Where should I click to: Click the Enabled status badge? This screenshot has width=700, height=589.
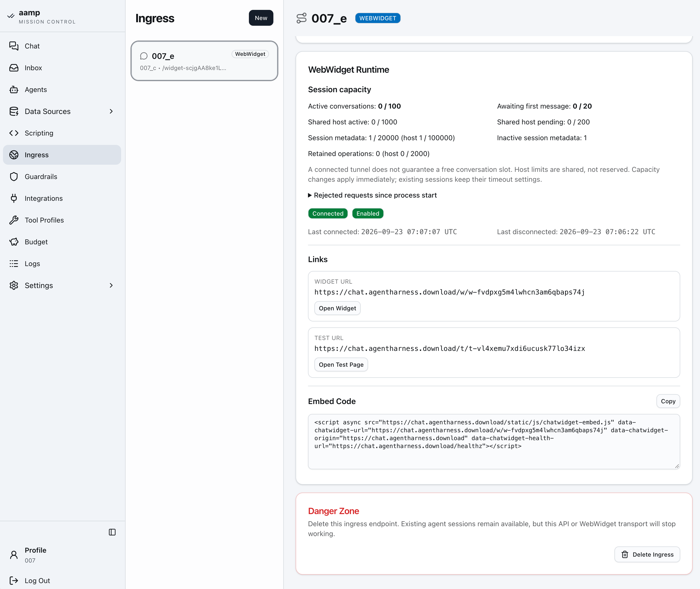(368, 214)
